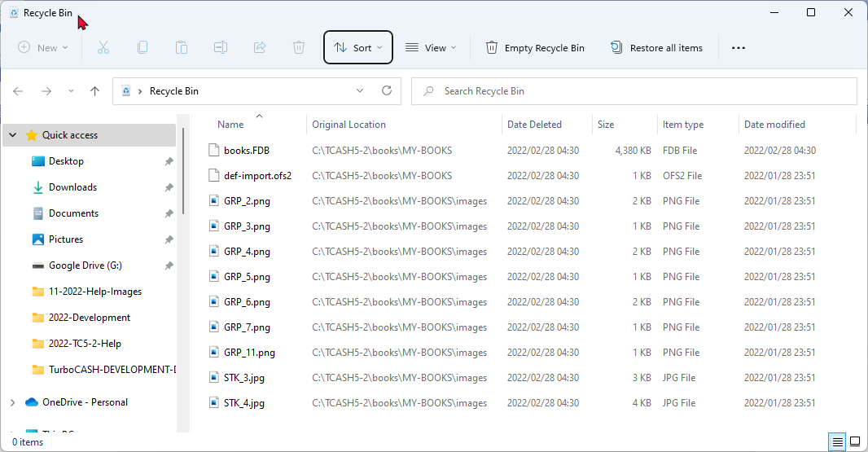Open the Sort dropdown
Screen dimensions: 868x452
358,48
